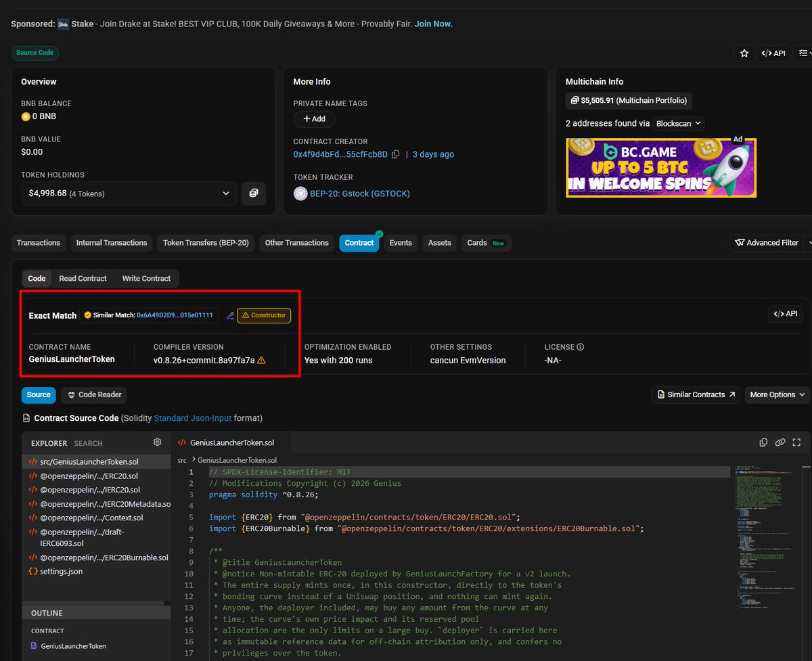
Task: Click the Stake sponsor logo
Action: (x=63, y=24)
